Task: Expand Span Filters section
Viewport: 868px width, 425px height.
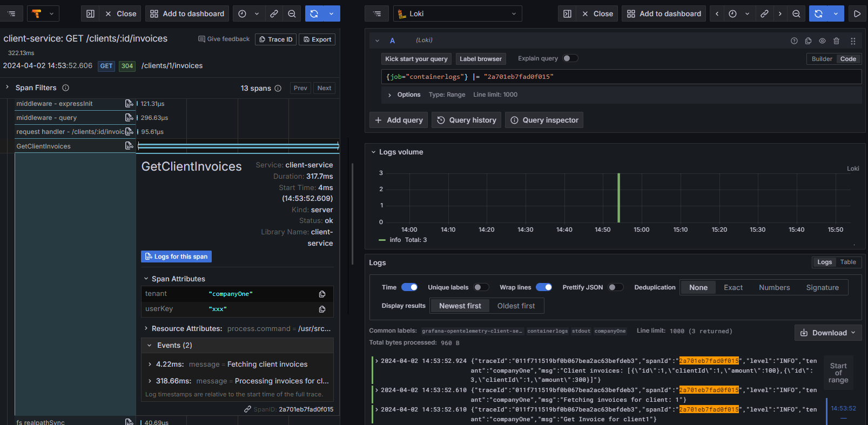Action: click(x=7, y=87)
